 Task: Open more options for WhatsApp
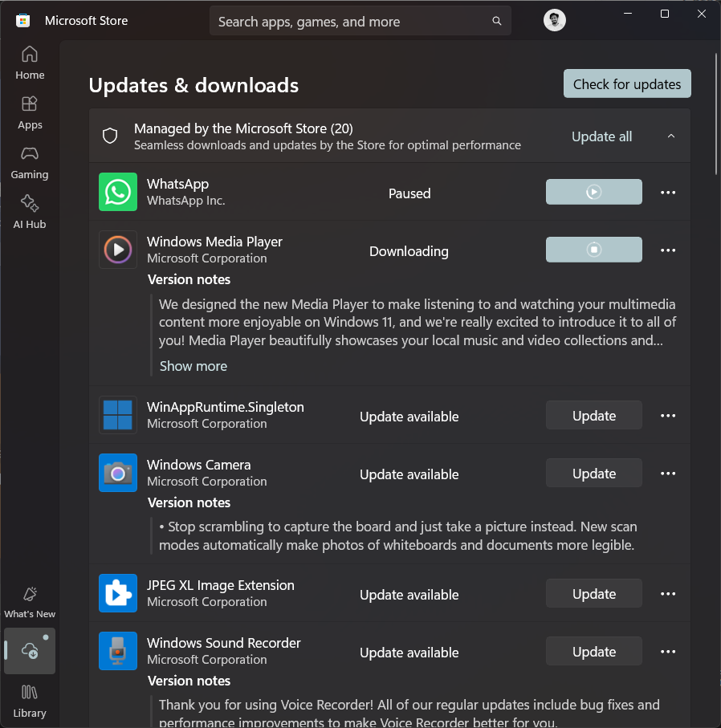[667, 192]
